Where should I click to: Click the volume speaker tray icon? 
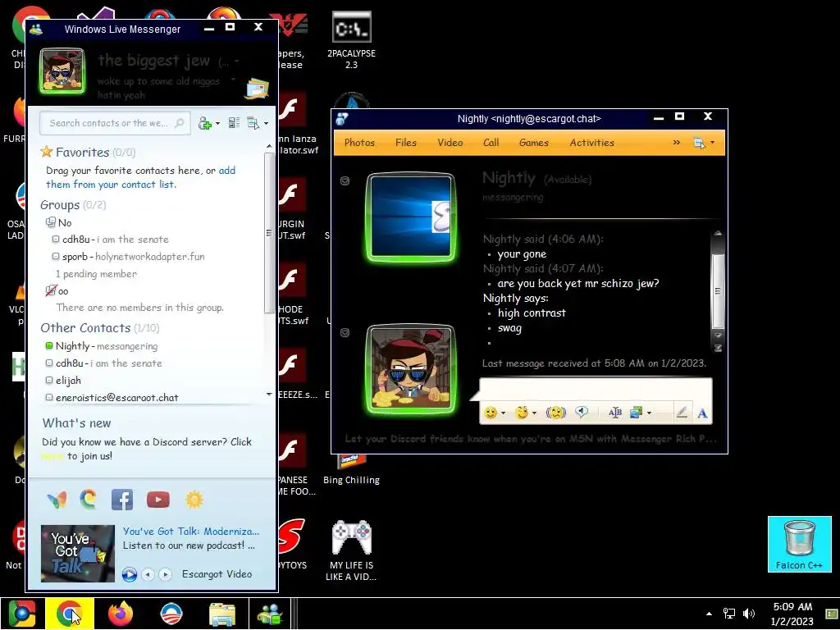(749, 614)
